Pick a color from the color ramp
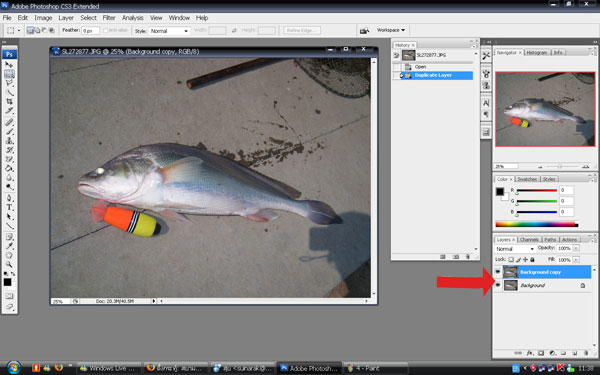600x375 pixels. coord(536,224)
